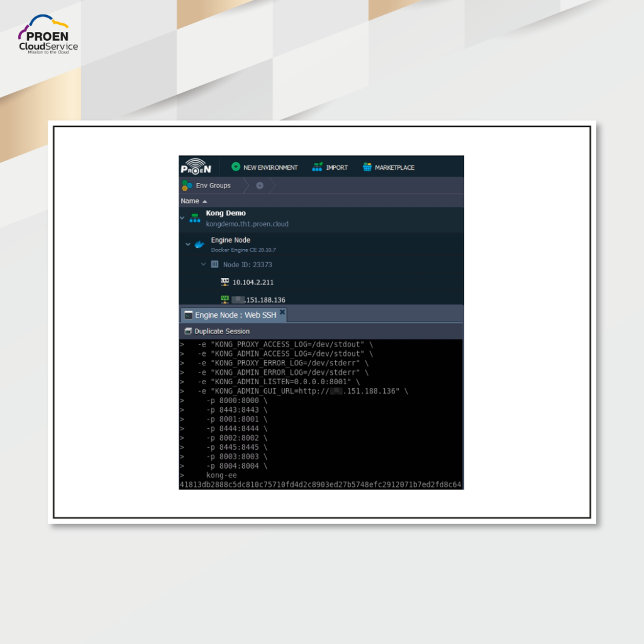Viewport: 644px width, 644px height.
Task: Open kongdemo.th1.proen.cloud link
Action: point(247,224)
